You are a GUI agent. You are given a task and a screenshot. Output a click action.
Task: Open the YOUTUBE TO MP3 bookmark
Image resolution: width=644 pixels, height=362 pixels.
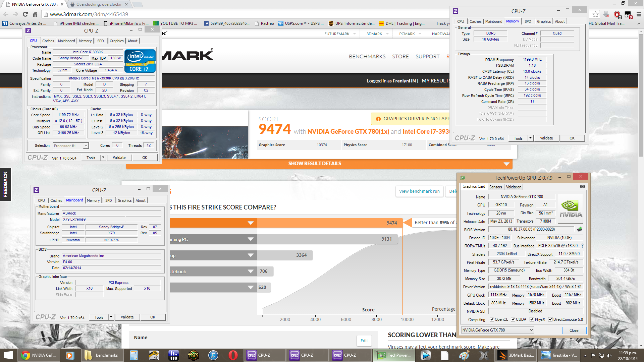coord(175,23)
